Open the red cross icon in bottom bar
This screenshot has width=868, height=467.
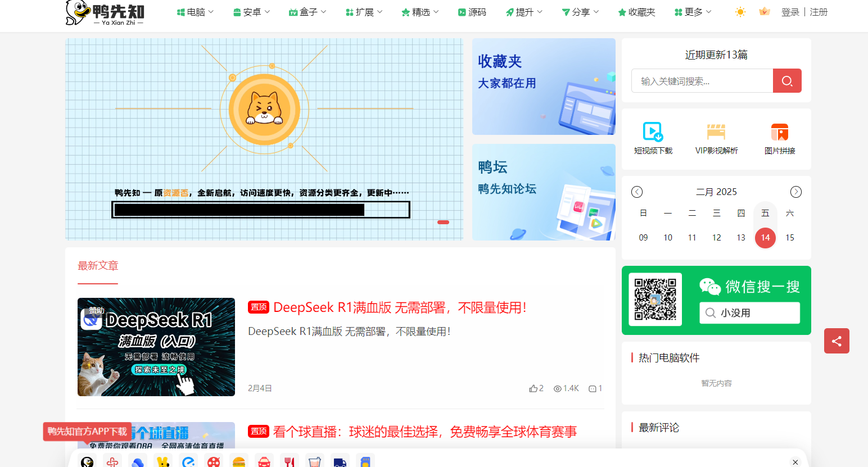pos(112,462)
